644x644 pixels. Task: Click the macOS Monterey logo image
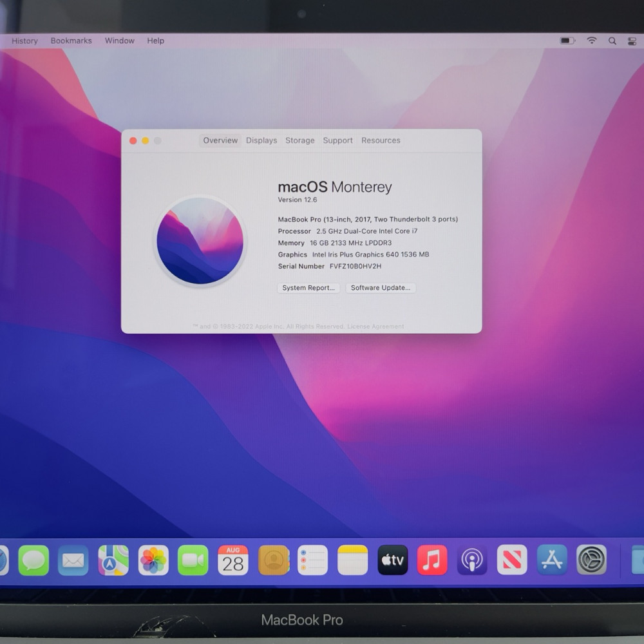coord(200,241)
